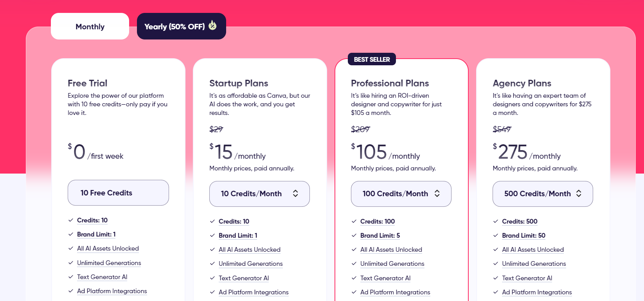The width and height of the screenshot is (644, 301).
Task: Click All AI Assets Unlocked under Startup Plans
Action: point(250,249)
